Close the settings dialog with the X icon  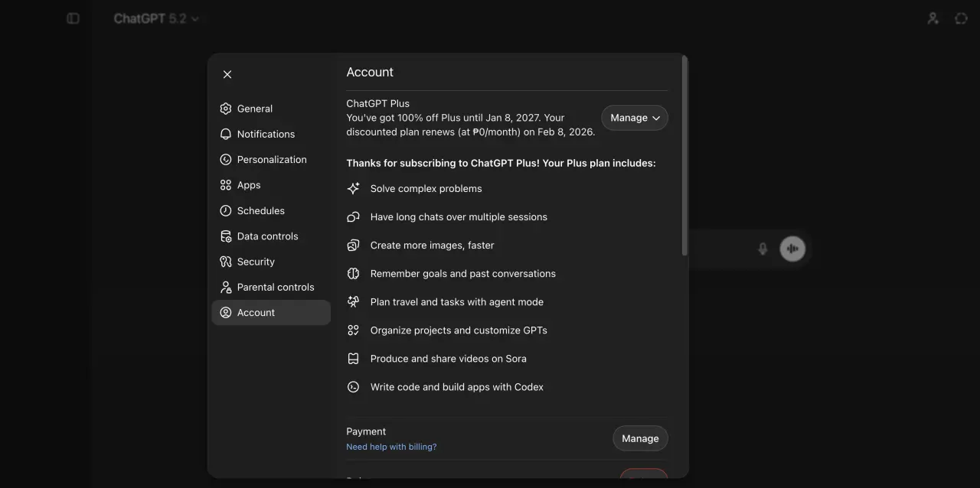click(227, 74)
